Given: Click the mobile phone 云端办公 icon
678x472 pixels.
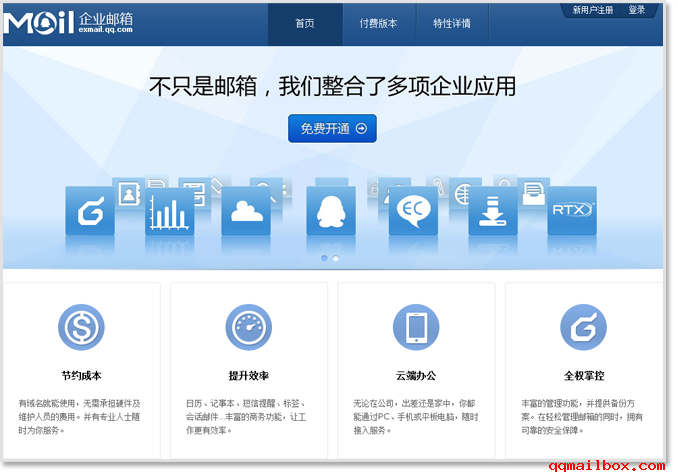Looking at the screenshot, I should [416, 327].
